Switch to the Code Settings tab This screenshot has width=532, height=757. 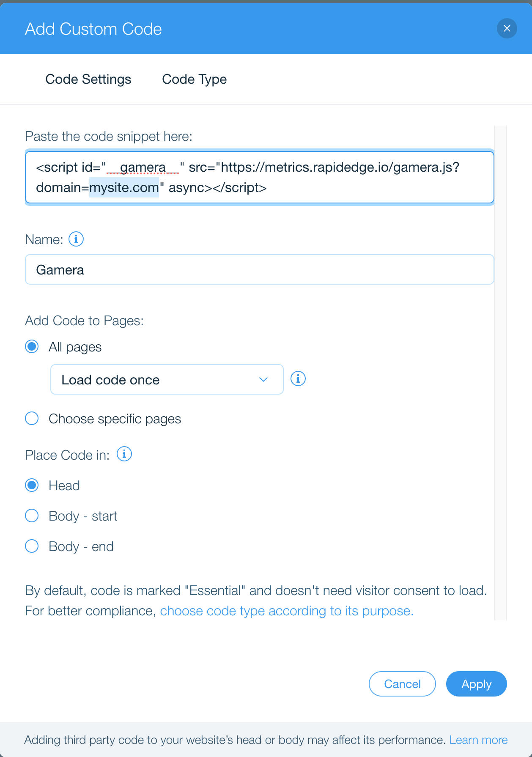point(88,80)
